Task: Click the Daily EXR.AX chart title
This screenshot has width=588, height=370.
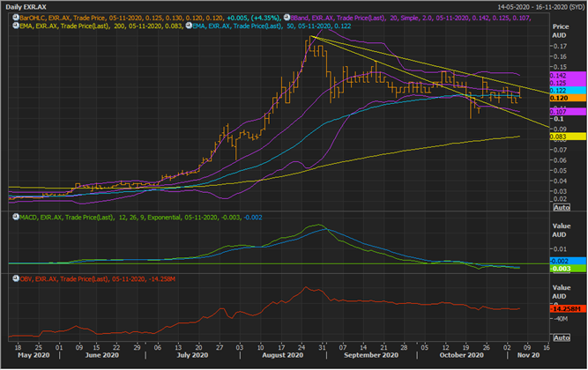Action: [26, 7]
